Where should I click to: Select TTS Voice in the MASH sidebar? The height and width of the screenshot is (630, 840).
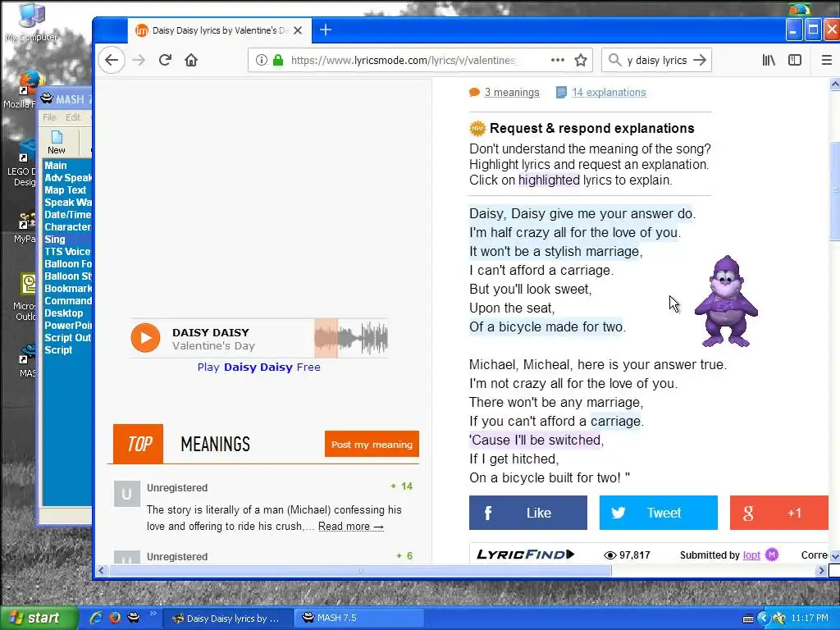[x=67, y=251]
